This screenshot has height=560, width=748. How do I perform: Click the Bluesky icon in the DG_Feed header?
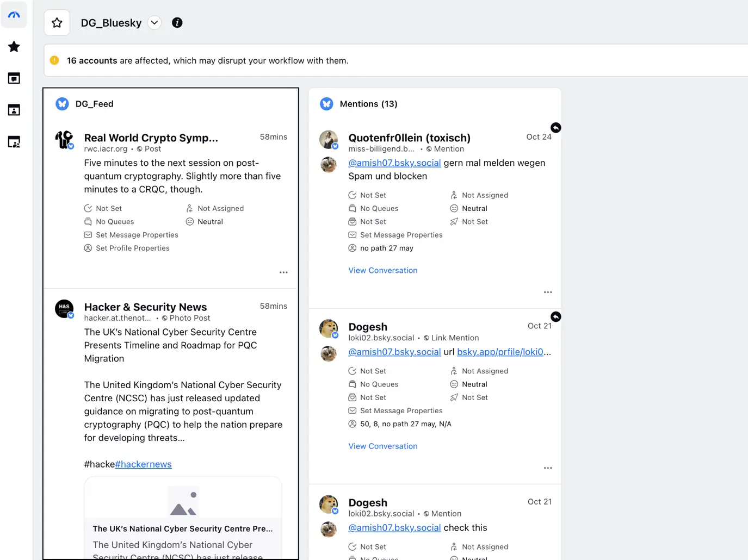tap(62, 103)
